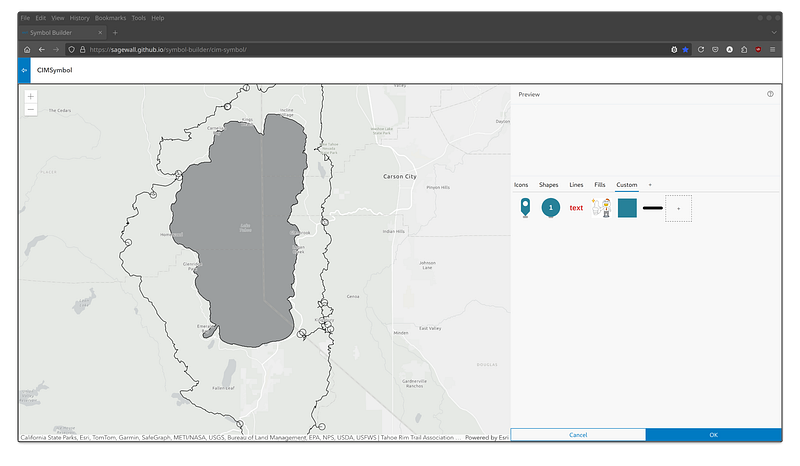This screenshot has width=800, height=466.
Task: Open the browser hamburger menu
Action: [772, 50]
